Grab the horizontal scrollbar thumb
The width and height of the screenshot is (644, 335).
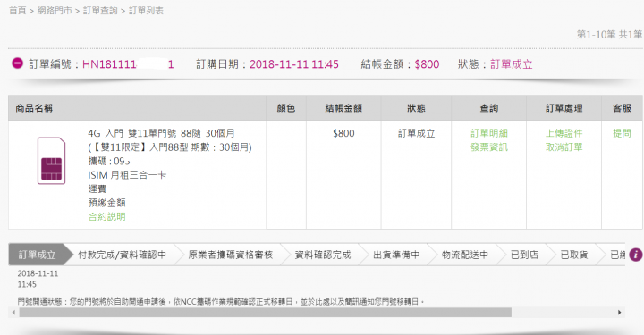(x=266, y=313)
